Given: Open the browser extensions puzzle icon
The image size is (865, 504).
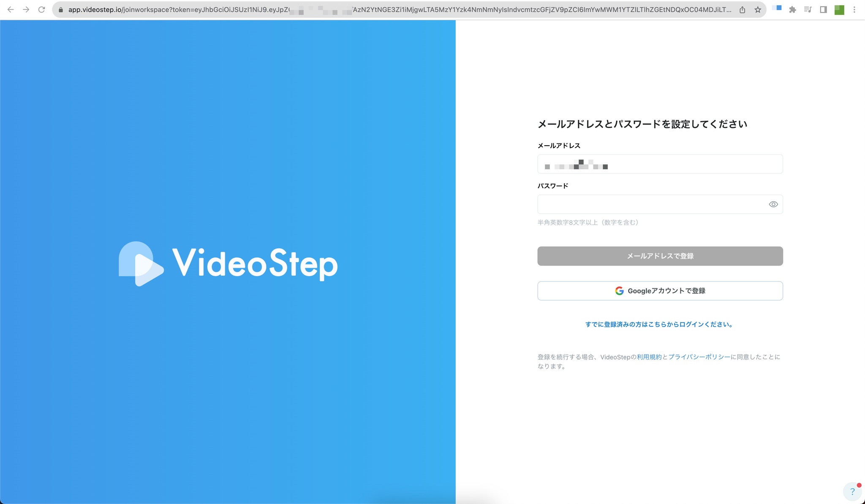Looking at the screenshot, I should click(792, 10).
